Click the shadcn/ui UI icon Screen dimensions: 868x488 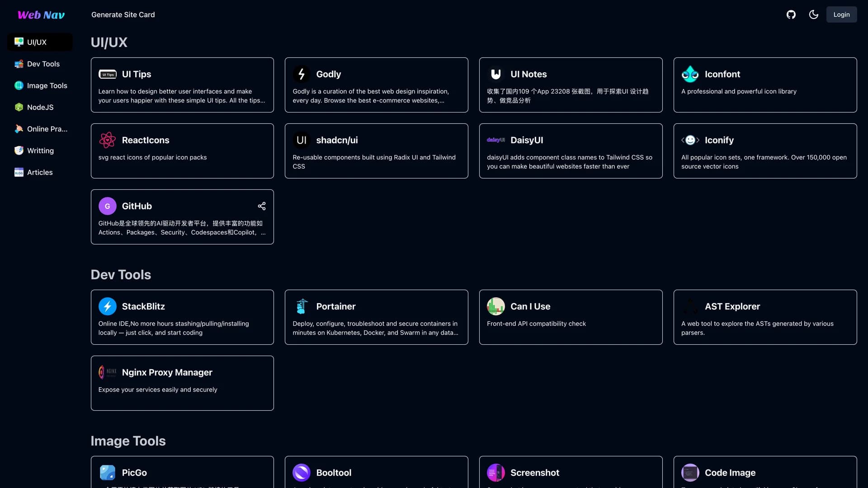(x=302, y=140)
